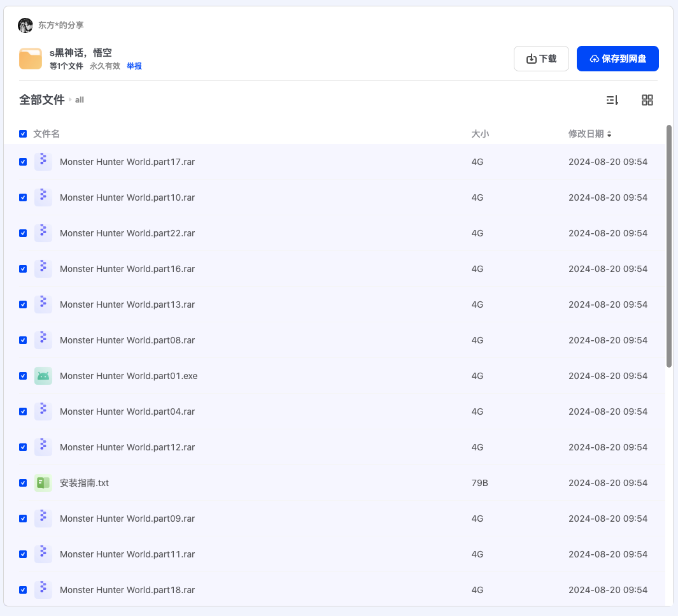678x616 pixels.
Task: Sort by 修改日期 column header arrow
Action: point(609,134)
